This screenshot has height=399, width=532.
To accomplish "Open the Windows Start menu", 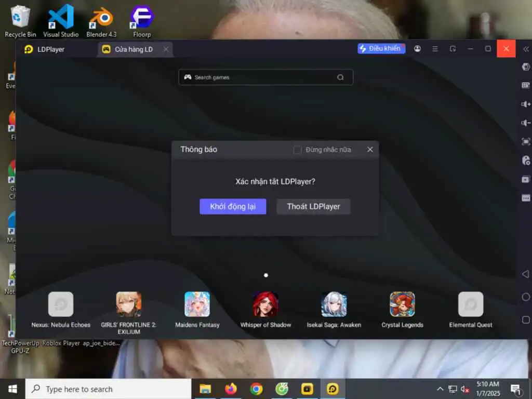I will 12,389.
